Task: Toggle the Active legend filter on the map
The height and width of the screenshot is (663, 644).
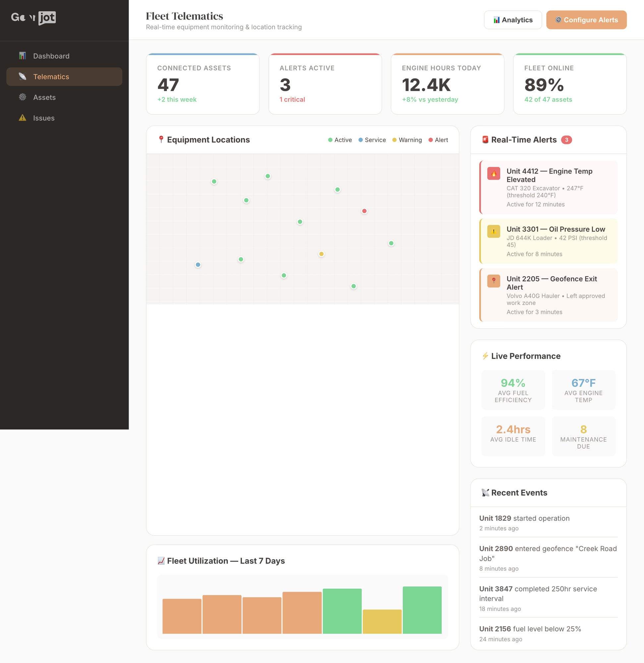Action: click(339, 140)
